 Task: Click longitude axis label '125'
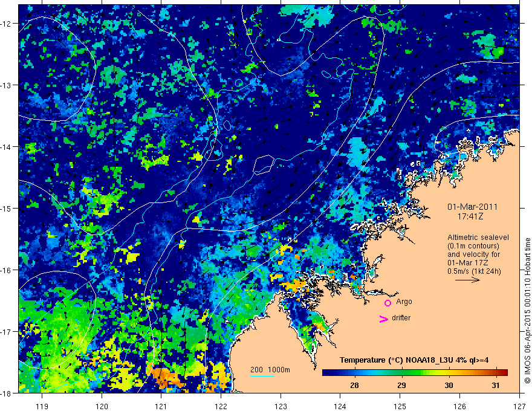click(x=400, y=406)
